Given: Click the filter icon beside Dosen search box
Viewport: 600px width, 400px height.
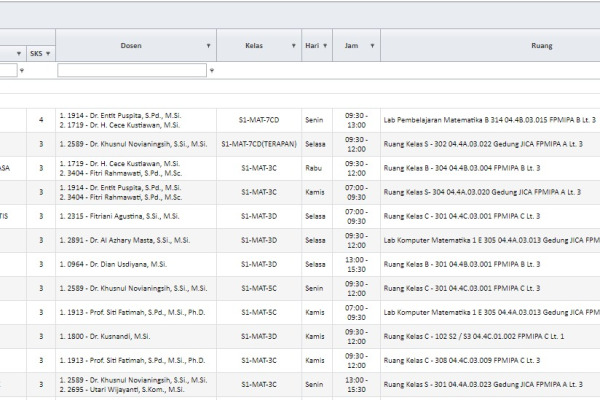Looking at the screenshot, I should [212, 70].
